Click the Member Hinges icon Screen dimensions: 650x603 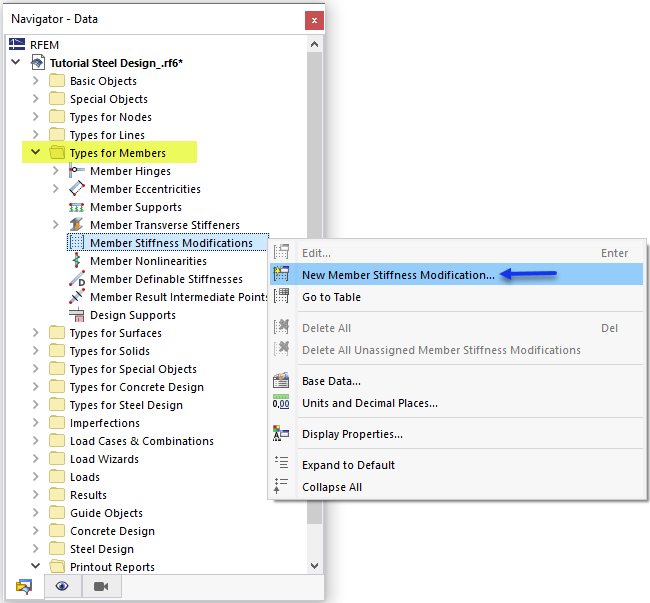(x=77, y=171)
